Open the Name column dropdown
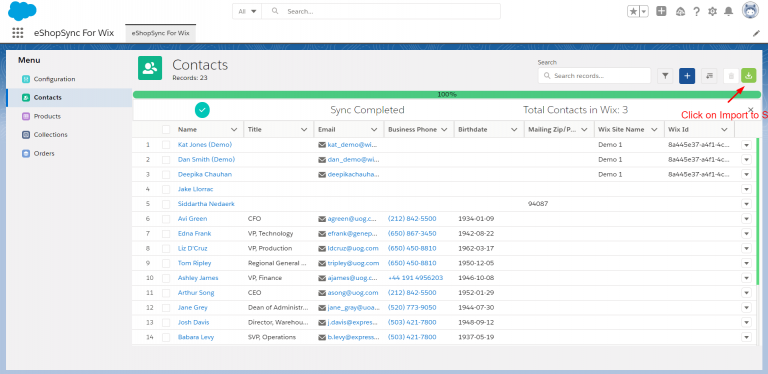The image size is (768, 374). [x=234, y=130]
